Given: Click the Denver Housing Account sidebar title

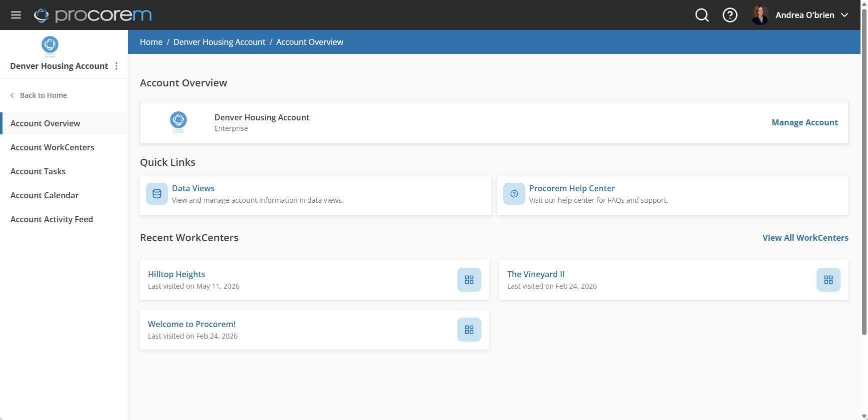Looking at the screenshot, I should coord(59,66).
